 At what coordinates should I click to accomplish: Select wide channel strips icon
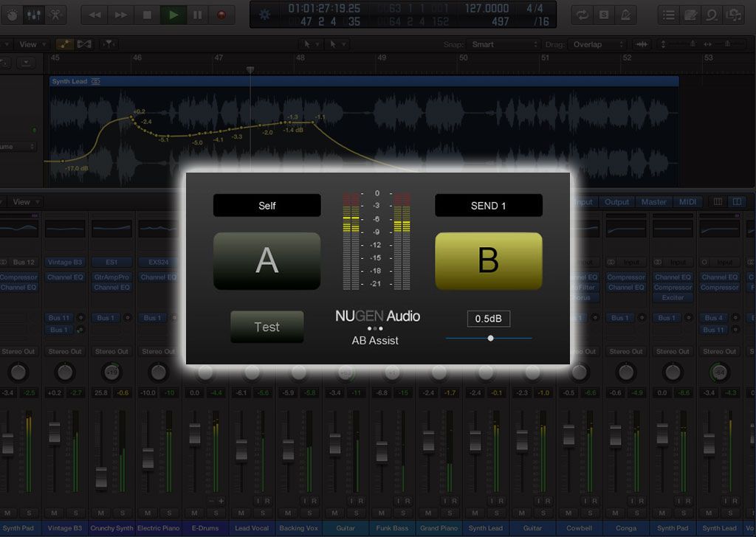(x=737, y=202)
